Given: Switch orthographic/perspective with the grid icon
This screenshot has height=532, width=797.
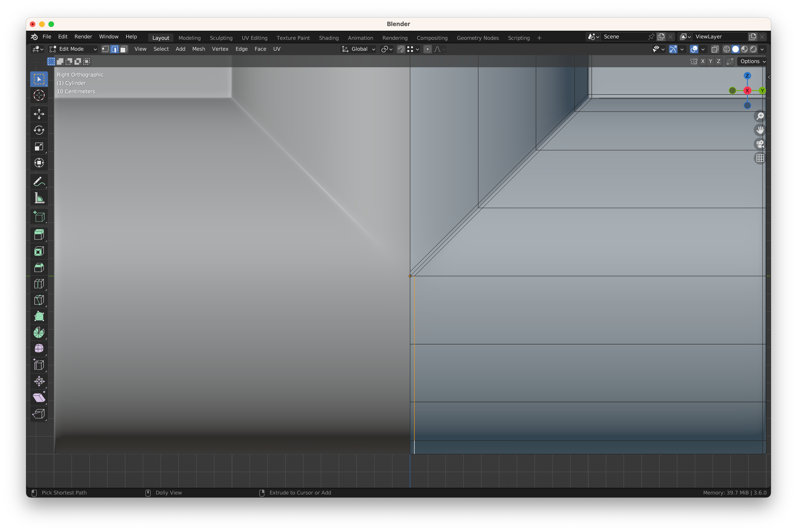Looking at the screenshot, I should click(x=760, y=158).
